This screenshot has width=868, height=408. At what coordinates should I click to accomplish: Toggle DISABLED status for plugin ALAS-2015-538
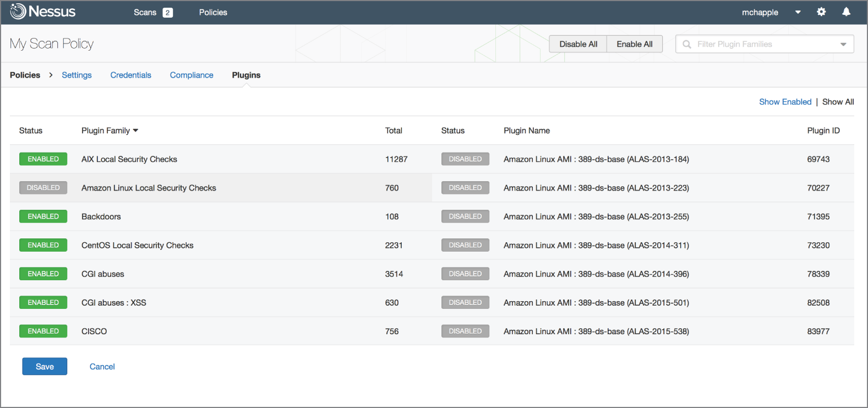click(465, 331)
